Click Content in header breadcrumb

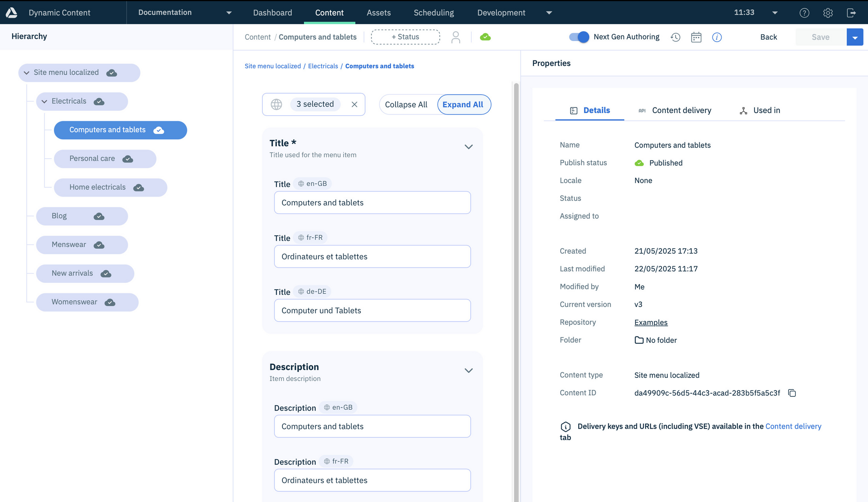click(x=257, y=37)
